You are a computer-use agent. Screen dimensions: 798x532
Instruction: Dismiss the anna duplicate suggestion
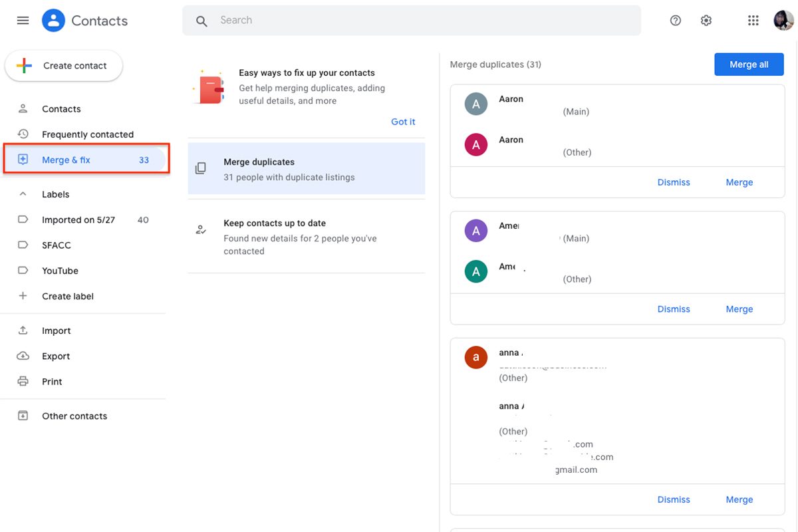[x=674, y=499]
